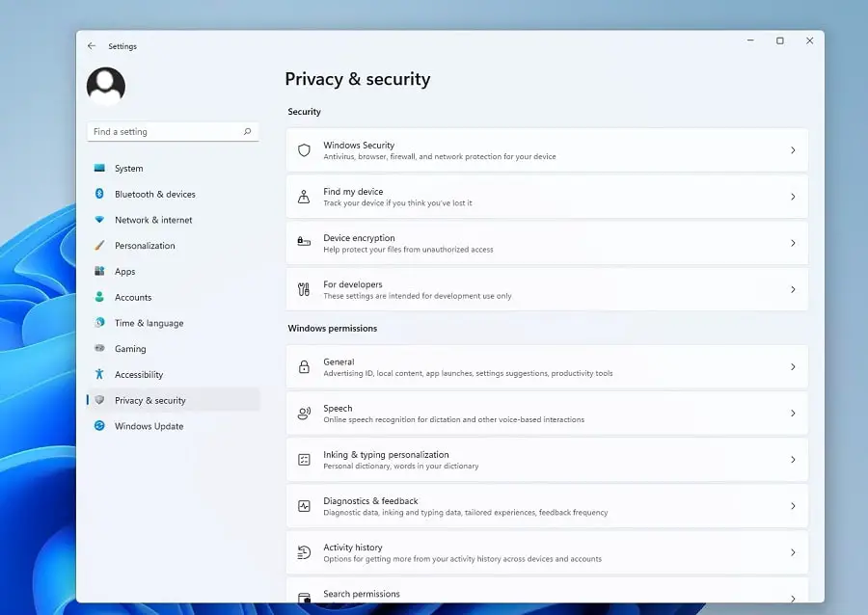
Task: Open Diagnostics & feedback chevron
Action: pos(793,507)
